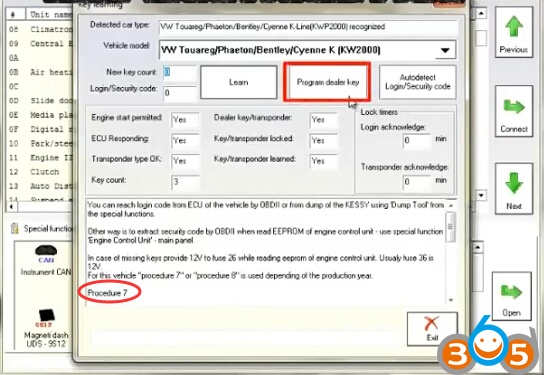Select row 0D Slide door in unit list
Image resolution: width=544 pixels, height=375 pixels.
coord(40,101)
